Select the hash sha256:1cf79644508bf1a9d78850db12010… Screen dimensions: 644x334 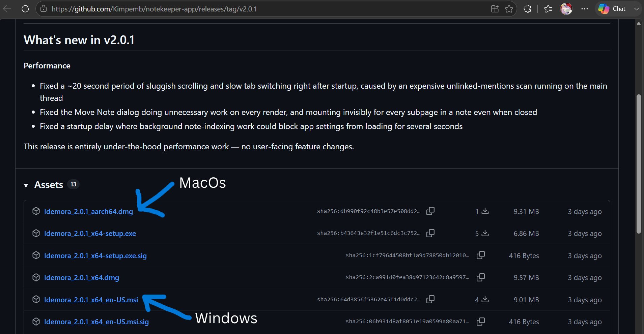(408, 255)
